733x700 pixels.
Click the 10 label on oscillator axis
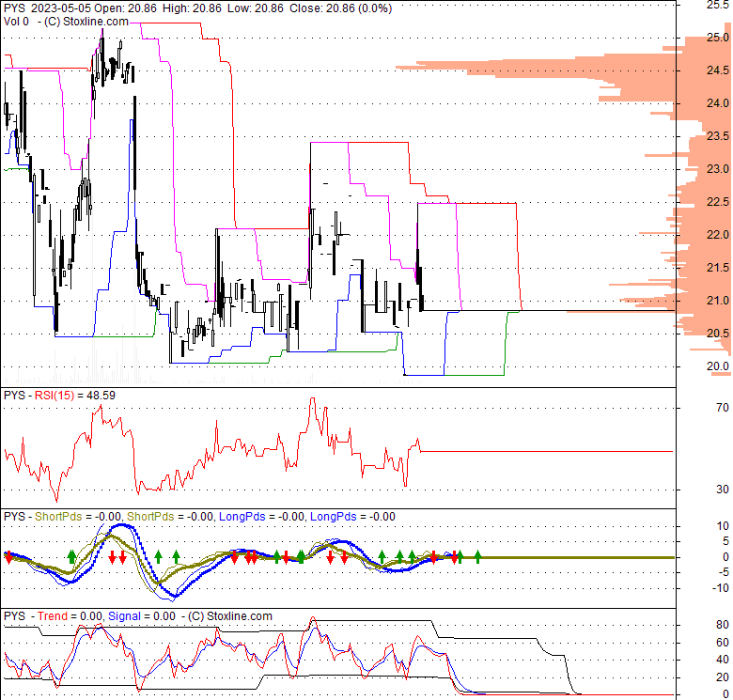(723, 526)
